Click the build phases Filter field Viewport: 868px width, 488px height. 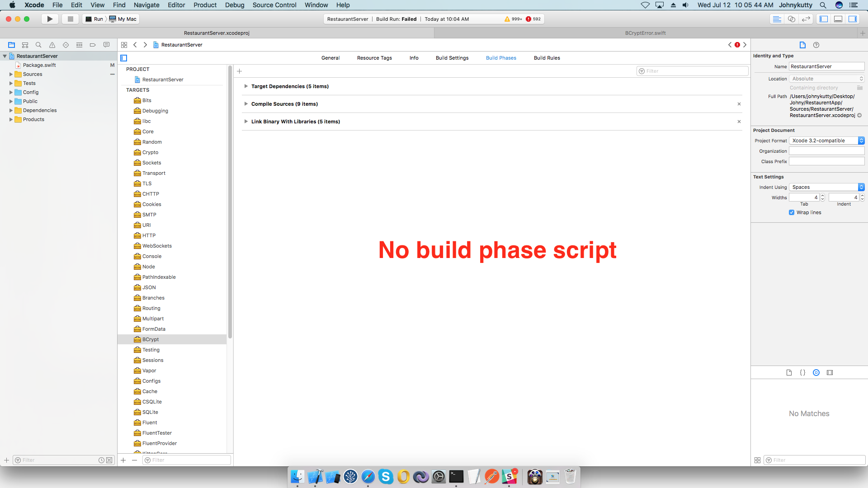point(693,71)
